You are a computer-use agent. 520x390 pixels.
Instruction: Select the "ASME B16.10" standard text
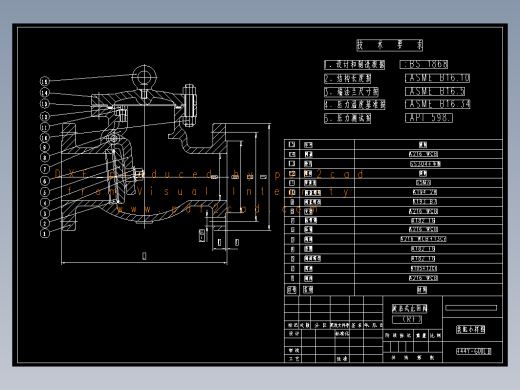(437, 78)
